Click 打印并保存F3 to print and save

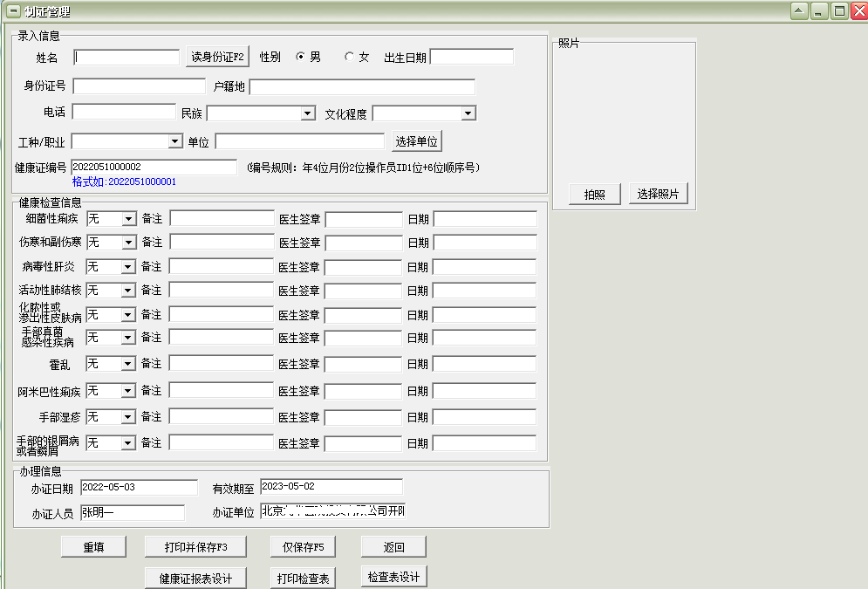click(x=195, y=545)
